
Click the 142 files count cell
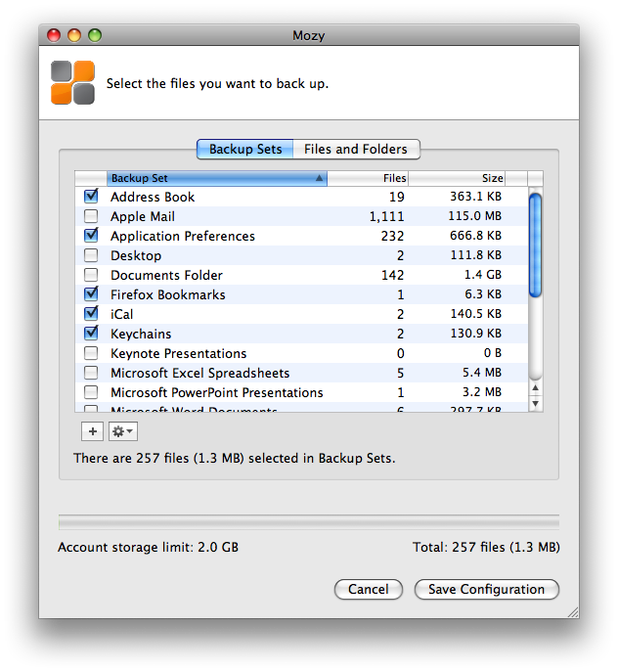(x=392, y=275)
